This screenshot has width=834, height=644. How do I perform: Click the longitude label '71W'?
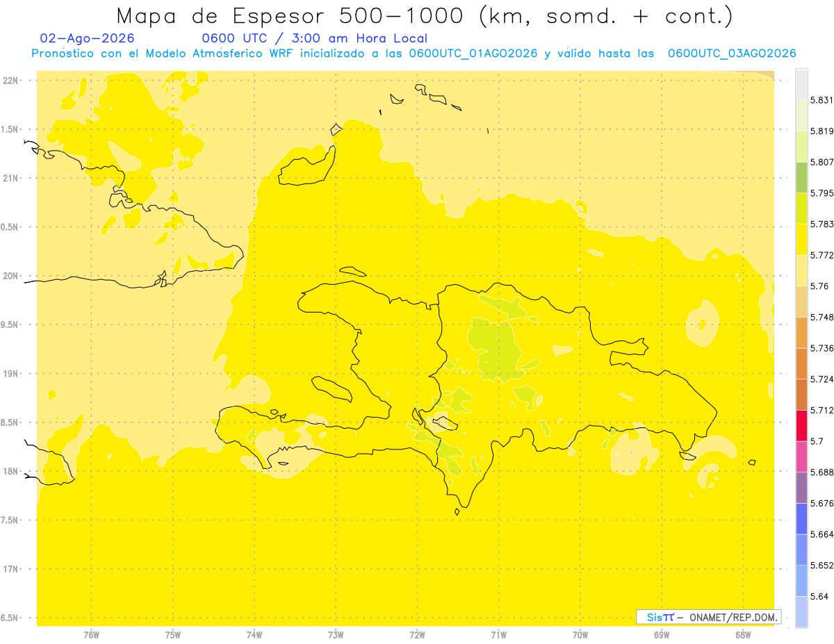tap(498, 634)
